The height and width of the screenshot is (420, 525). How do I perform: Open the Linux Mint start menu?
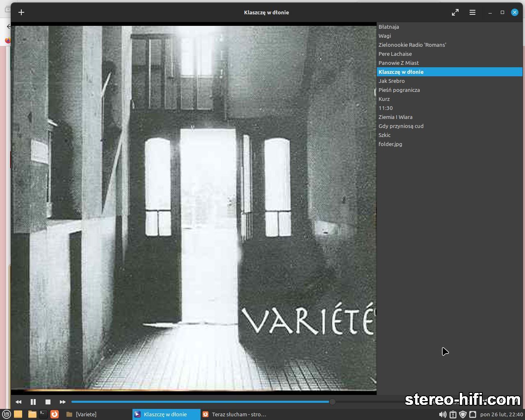(x=6, y=414)
